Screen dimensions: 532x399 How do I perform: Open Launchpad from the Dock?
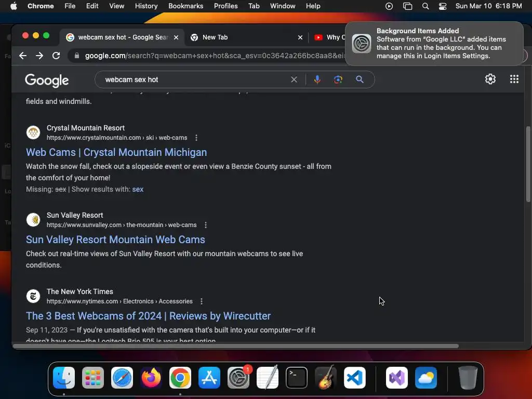pyautogui.click(x=93, y=378)
